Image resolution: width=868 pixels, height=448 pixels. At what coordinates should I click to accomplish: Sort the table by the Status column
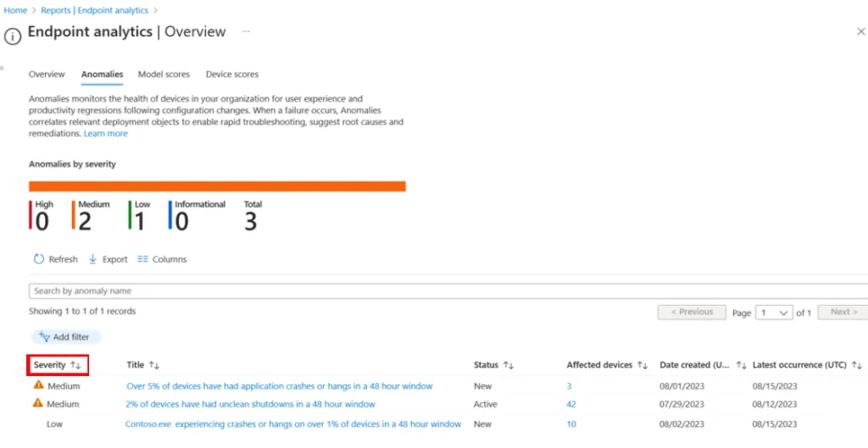[509, 365]
